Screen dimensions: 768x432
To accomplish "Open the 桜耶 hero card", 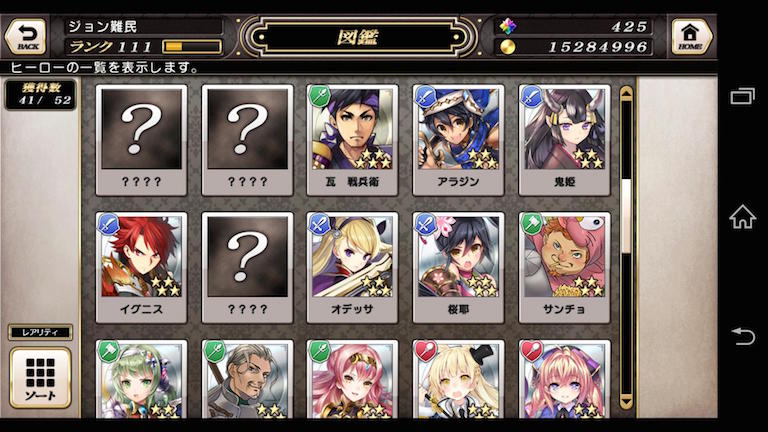I will pyautogui.click(x=458, y=268).
